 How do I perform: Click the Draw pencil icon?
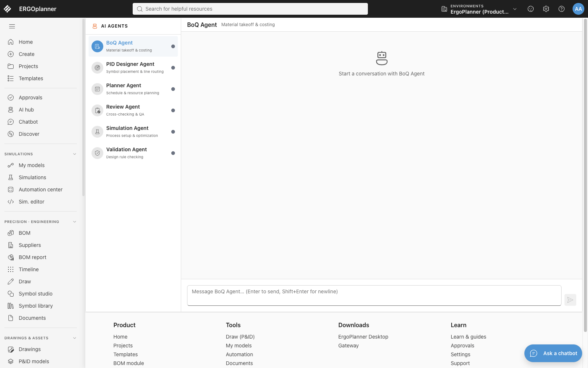coord(11,282)
